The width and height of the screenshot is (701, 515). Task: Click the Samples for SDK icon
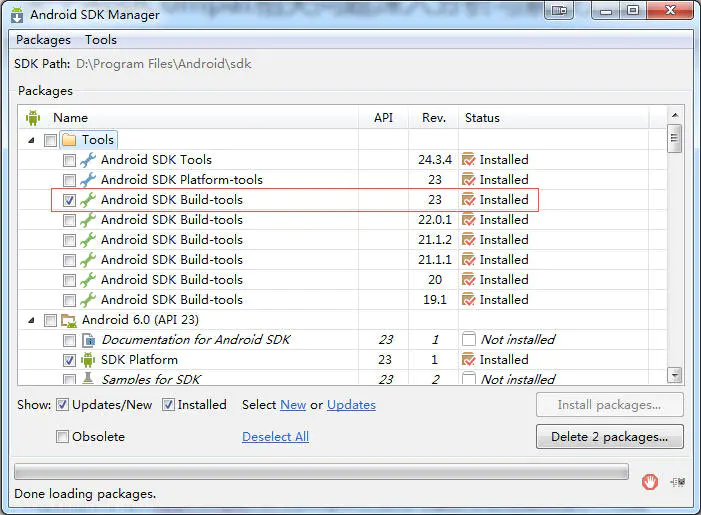[88, 379]
